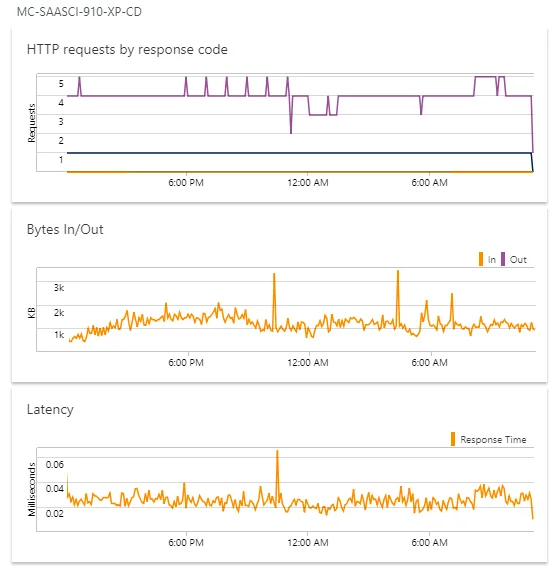The width and height of the screenshot is (556, 572).
Task: Click the Requests y-axis title
Action: point(32,123)
